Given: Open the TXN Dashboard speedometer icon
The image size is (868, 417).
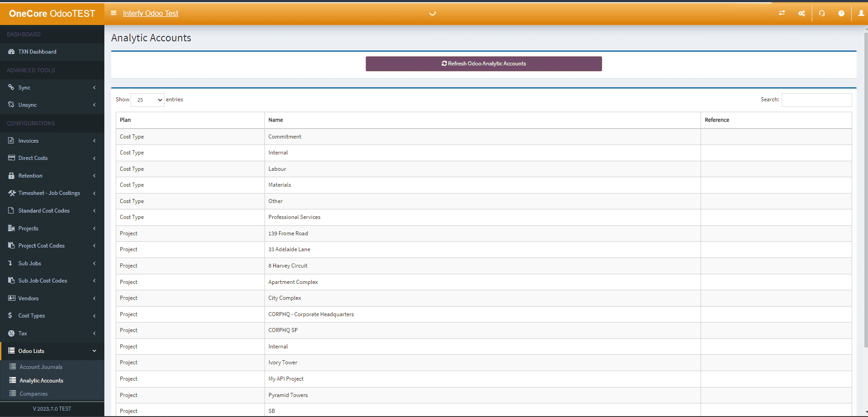Looking at the screenshot, I should (11, 52).
